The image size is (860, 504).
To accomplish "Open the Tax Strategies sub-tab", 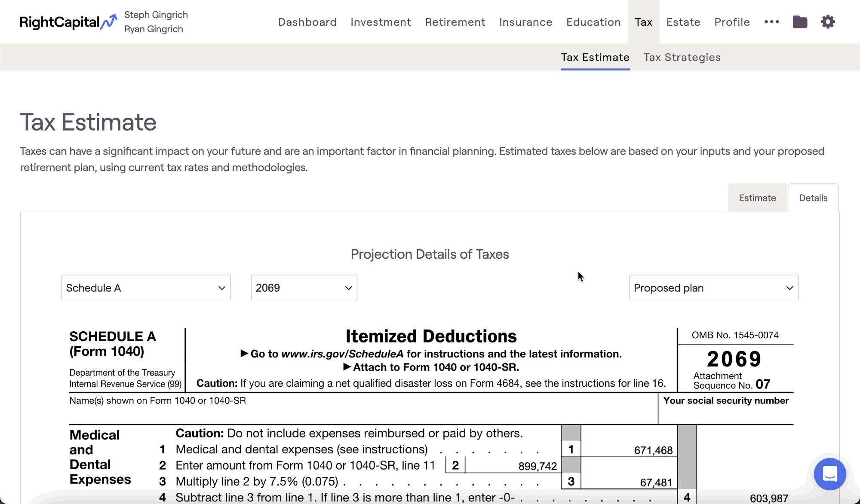I will (x=682, y=57).
